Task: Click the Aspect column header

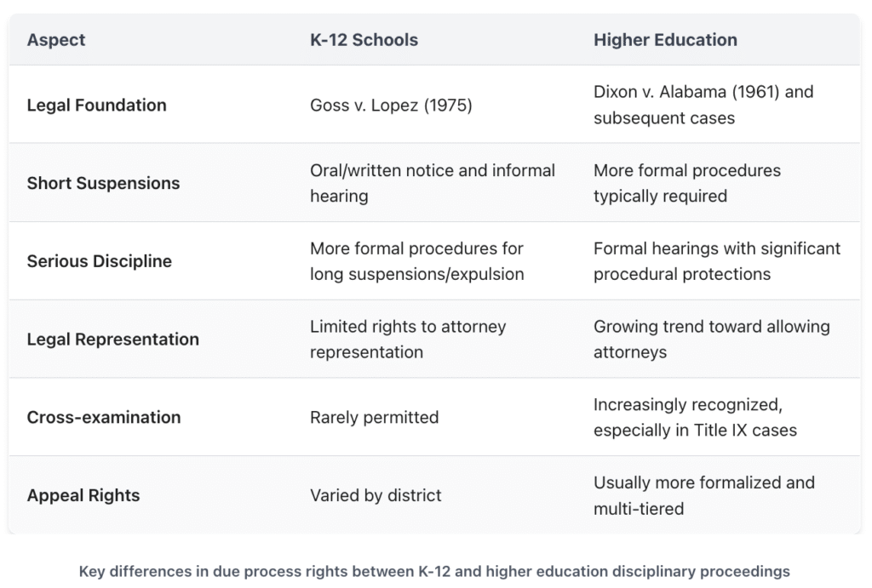Action: (x=56, y=40)
